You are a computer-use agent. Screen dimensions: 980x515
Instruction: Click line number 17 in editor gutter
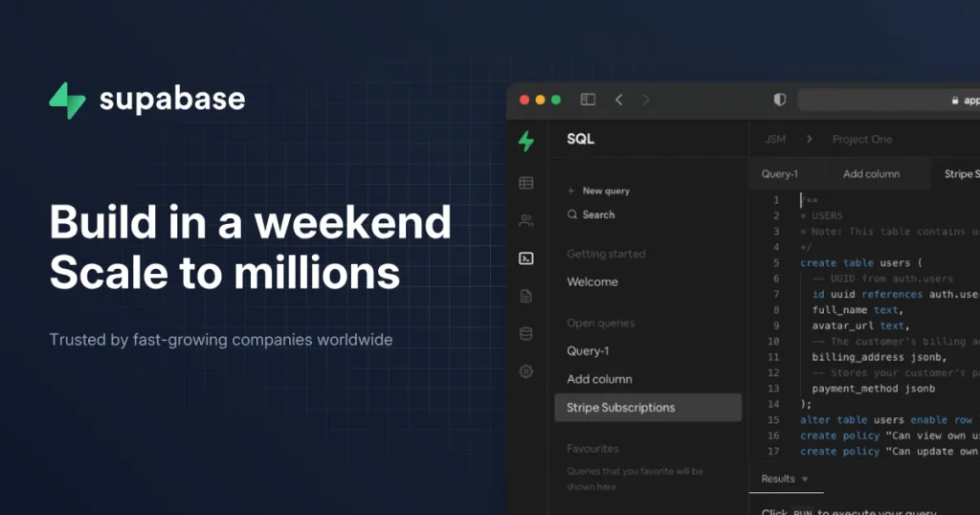(773, 451)
